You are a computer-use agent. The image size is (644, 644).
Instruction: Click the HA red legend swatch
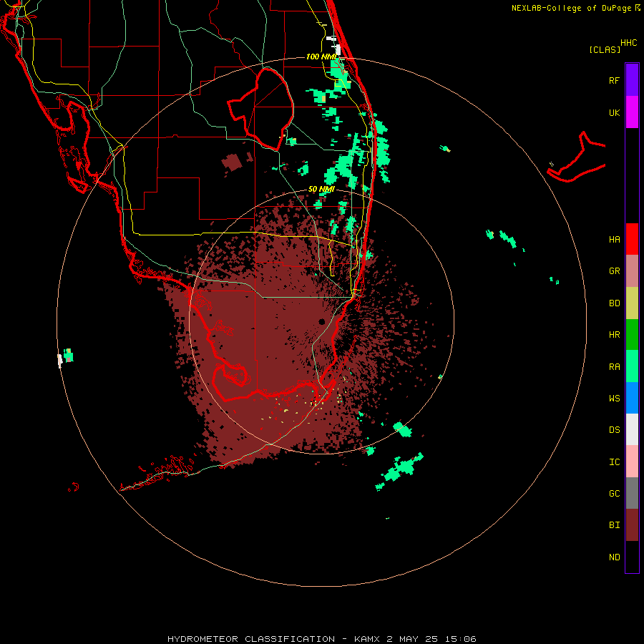point(632,239)
